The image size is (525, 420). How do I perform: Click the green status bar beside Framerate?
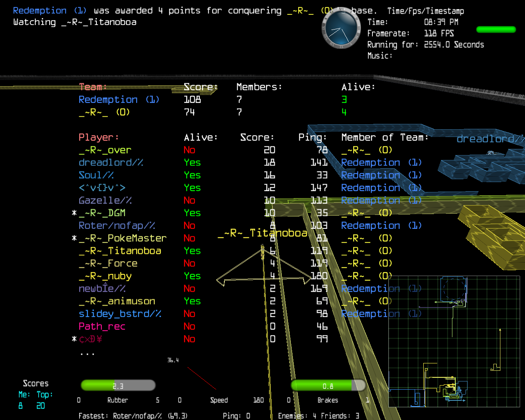point(496,30)
